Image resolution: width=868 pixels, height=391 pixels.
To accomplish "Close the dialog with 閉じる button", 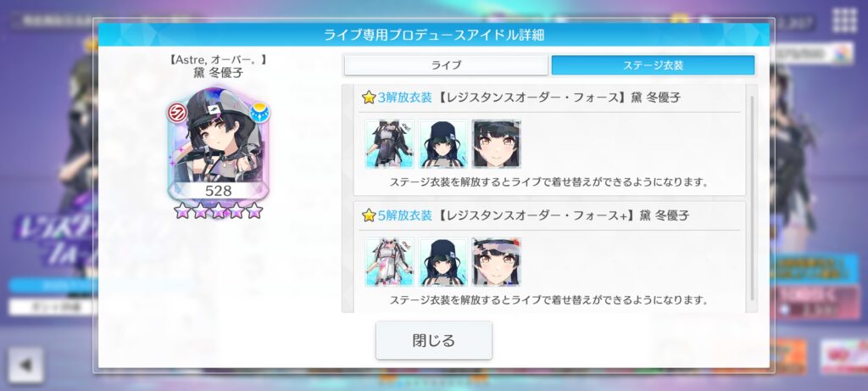I will (x=433, y=340).
